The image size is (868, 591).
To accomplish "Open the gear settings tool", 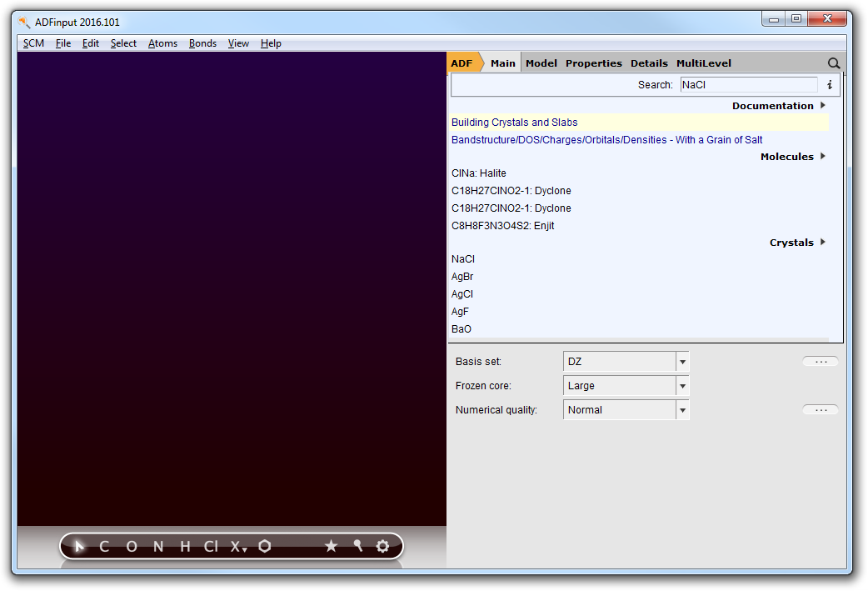I will (x=382, y=546).
